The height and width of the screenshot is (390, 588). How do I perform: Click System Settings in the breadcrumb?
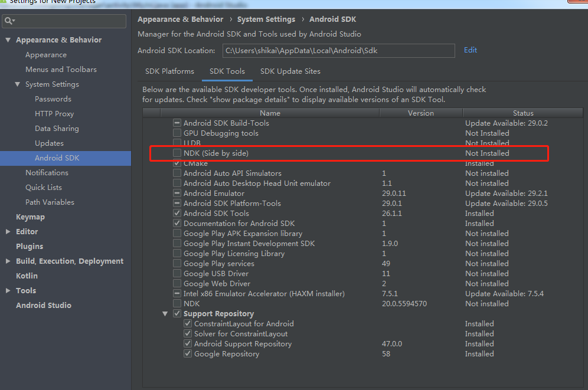(x=266, y=19)
